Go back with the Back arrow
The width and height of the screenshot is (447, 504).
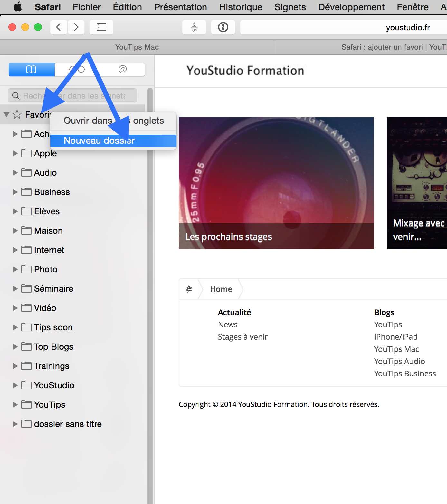click(59, 27)
